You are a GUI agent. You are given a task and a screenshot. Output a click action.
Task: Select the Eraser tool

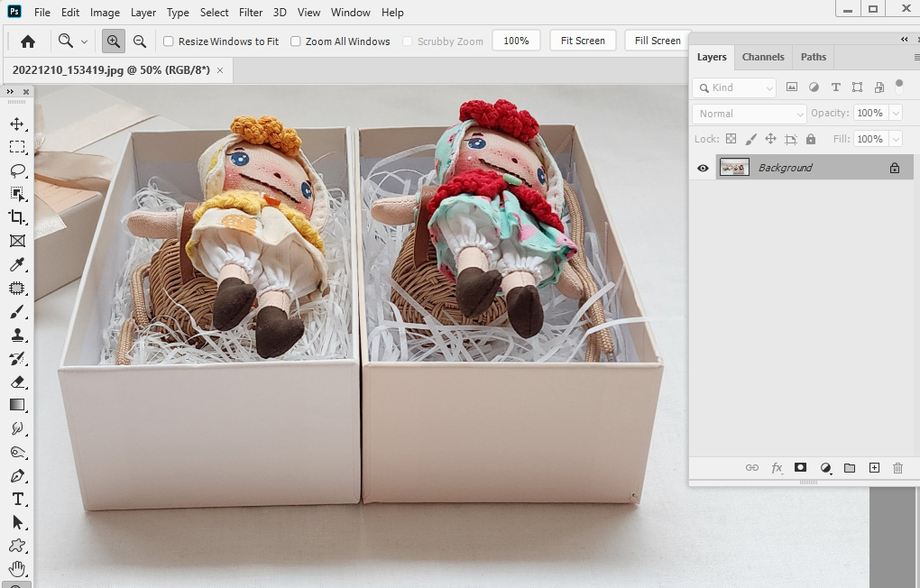point(17,382)
